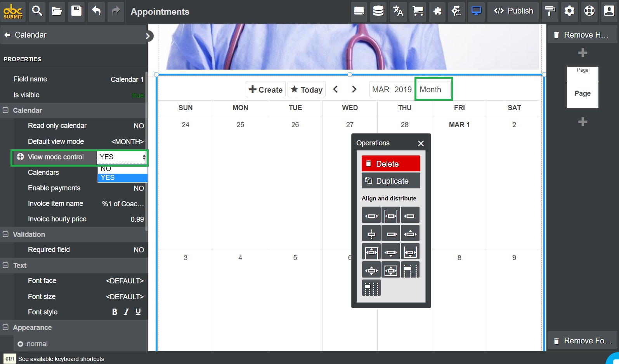This screenshot has height=364, width=619.
Task: Open the puzzle piece plugins icon
Action: pos(437,11)
